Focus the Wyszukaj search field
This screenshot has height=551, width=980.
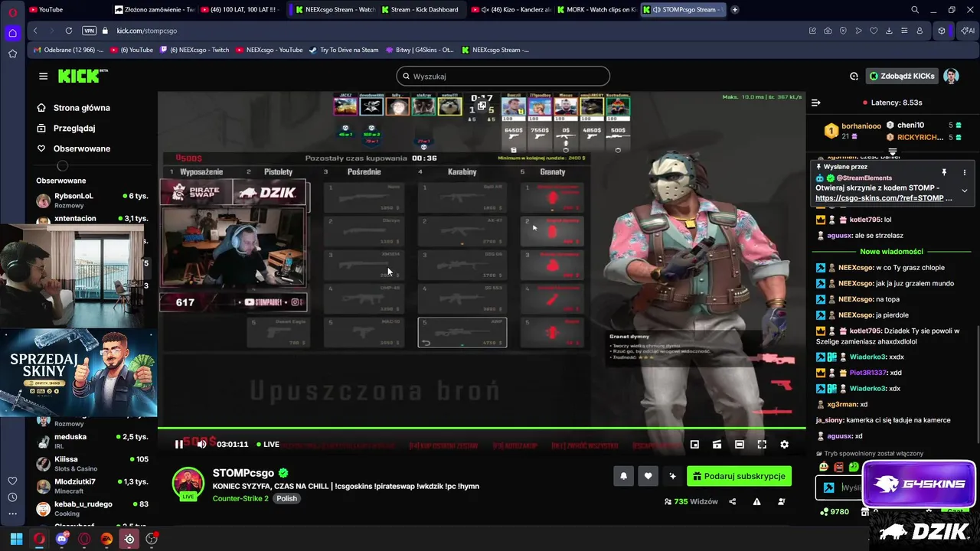pyautogui.click(x=503, y=76)
